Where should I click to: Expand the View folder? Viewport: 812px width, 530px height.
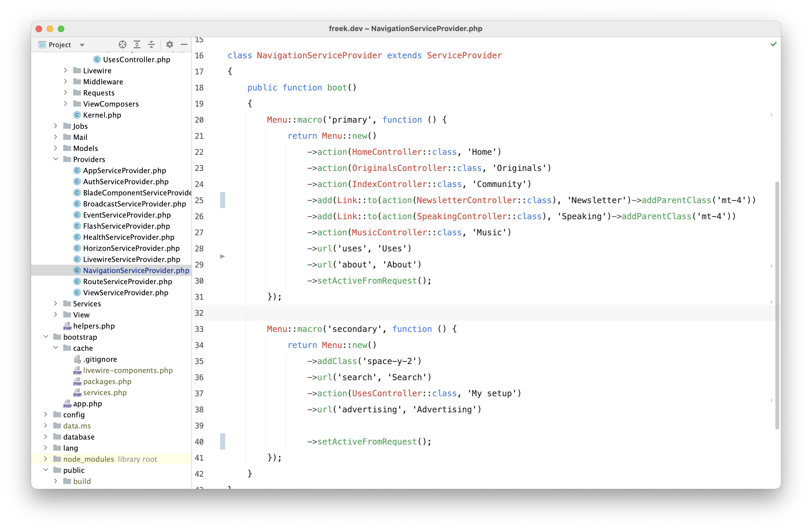click(x=56, y=314)
